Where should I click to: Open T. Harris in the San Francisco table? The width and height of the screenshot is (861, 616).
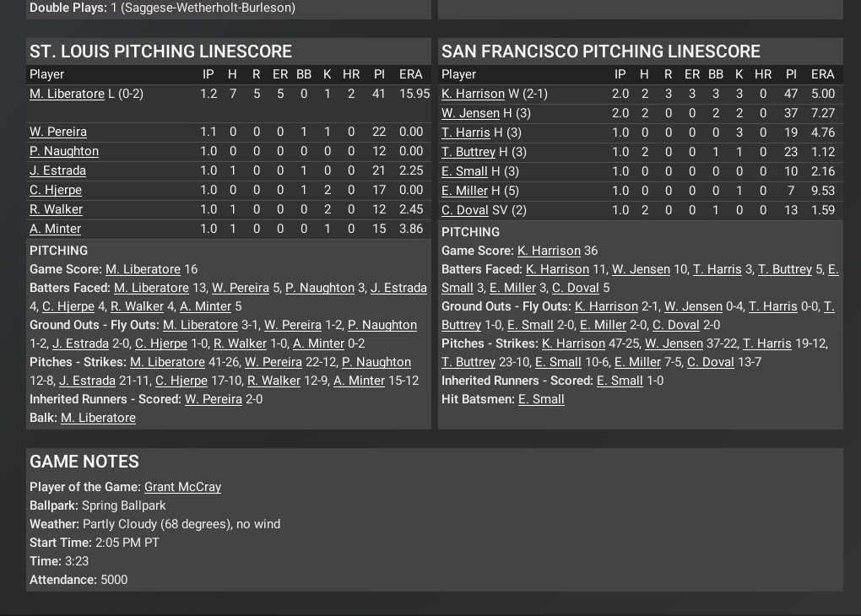466,132
